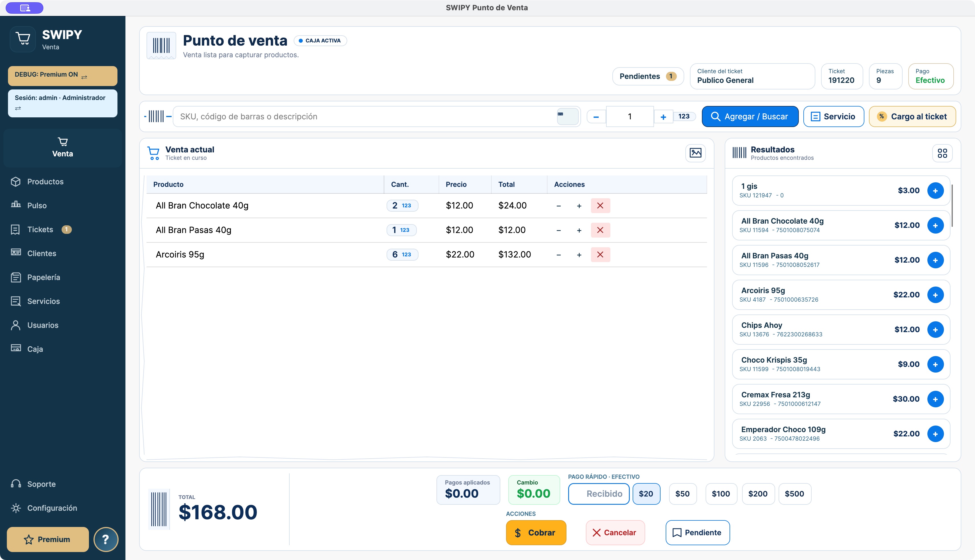Decrease quantity with the minus stepper
The height and width of the screenshot is (560, 975).
(x=596, y=117)
